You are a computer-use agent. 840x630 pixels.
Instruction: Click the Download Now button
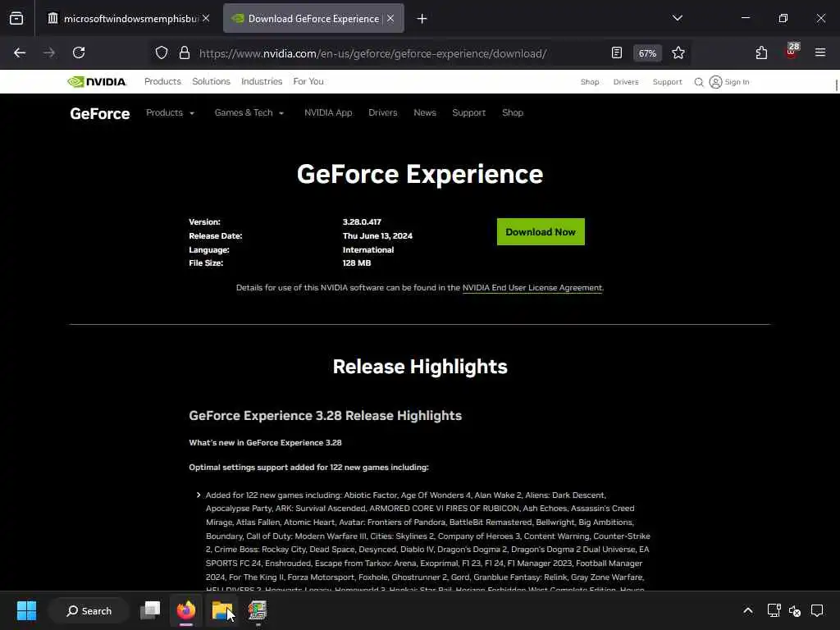click(541, 232)
